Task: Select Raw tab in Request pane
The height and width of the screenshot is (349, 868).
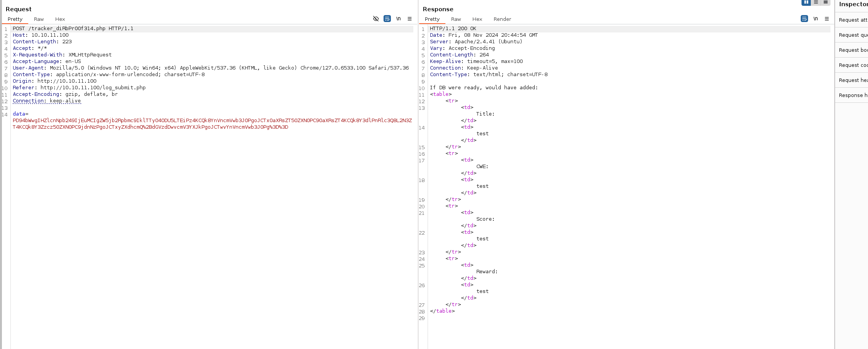Action: click(39, 19)
